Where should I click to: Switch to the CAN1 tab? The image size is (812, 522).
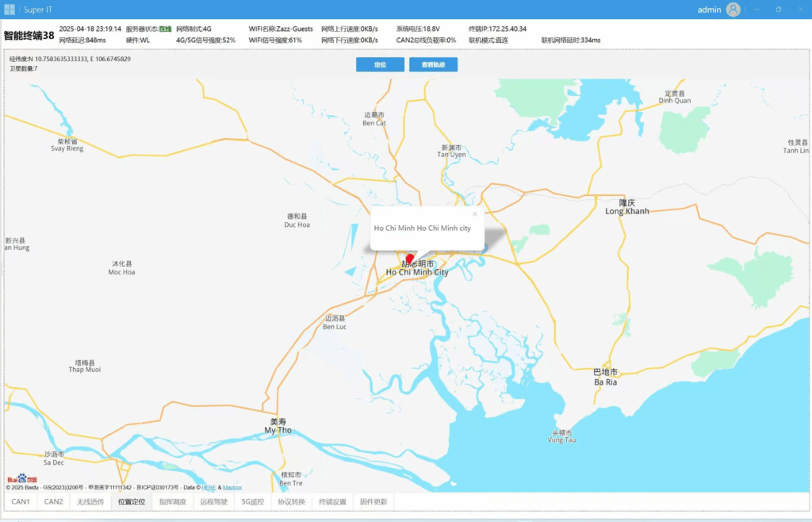click(x=21, y=502)
